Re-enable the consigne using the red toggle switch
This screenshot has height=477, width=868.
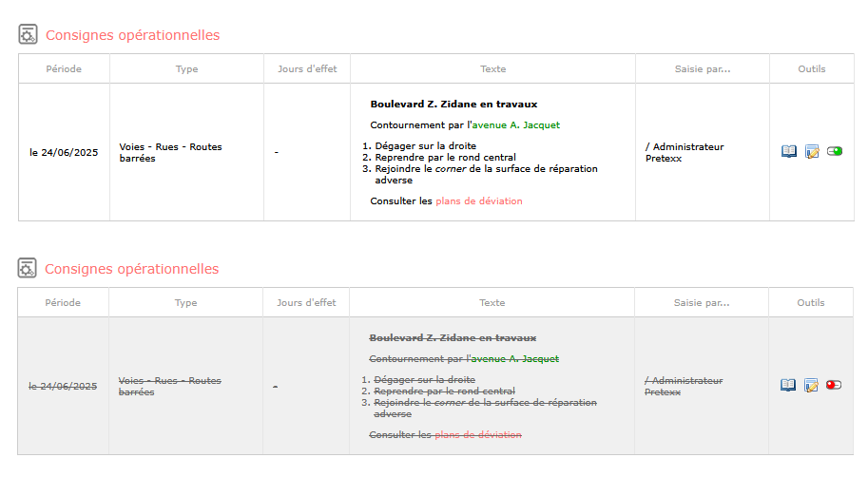click(x=834, y=385)
